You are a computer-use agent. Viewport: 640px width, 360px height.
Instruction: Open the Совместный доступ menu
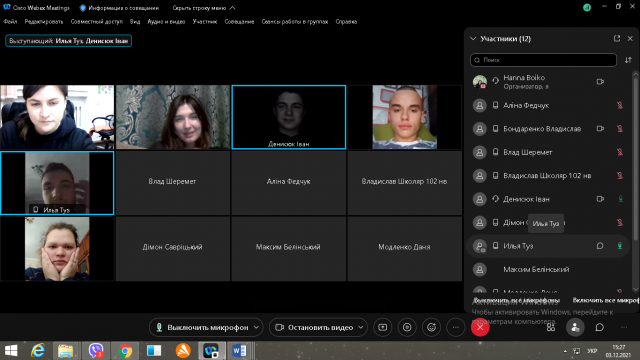click(x=97, y=22)
